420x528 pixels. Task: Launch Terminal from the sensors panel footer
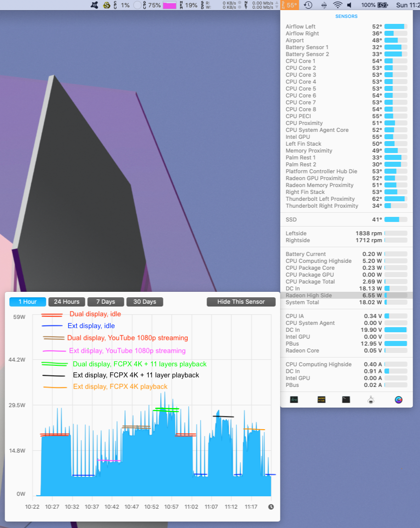coord(346,399)
